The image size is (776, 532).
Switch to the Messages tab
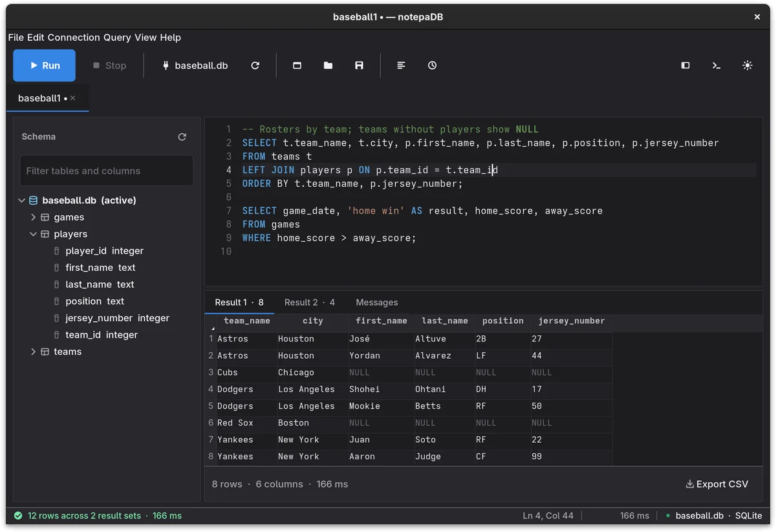(x=377, y=303)
